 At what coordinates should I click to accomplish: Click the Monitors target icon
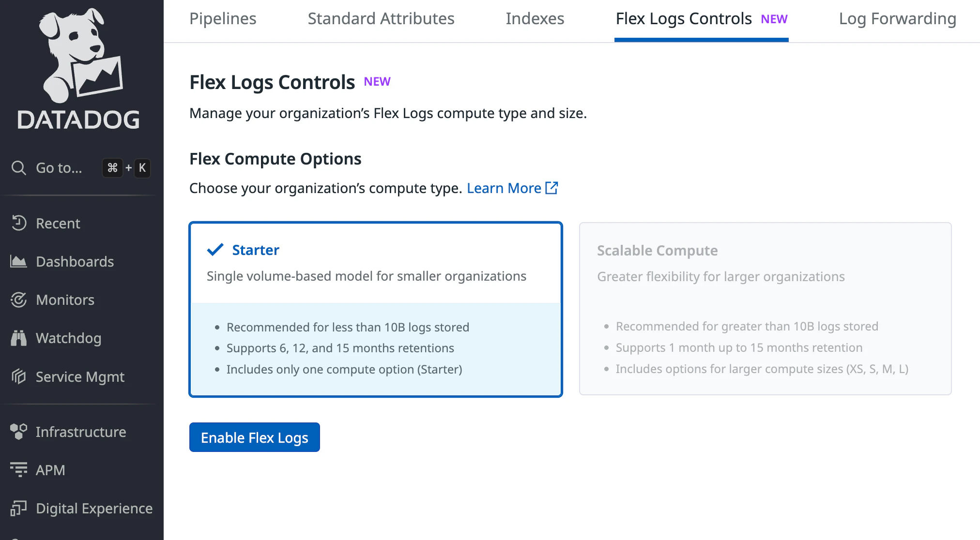tap(19, 300)
